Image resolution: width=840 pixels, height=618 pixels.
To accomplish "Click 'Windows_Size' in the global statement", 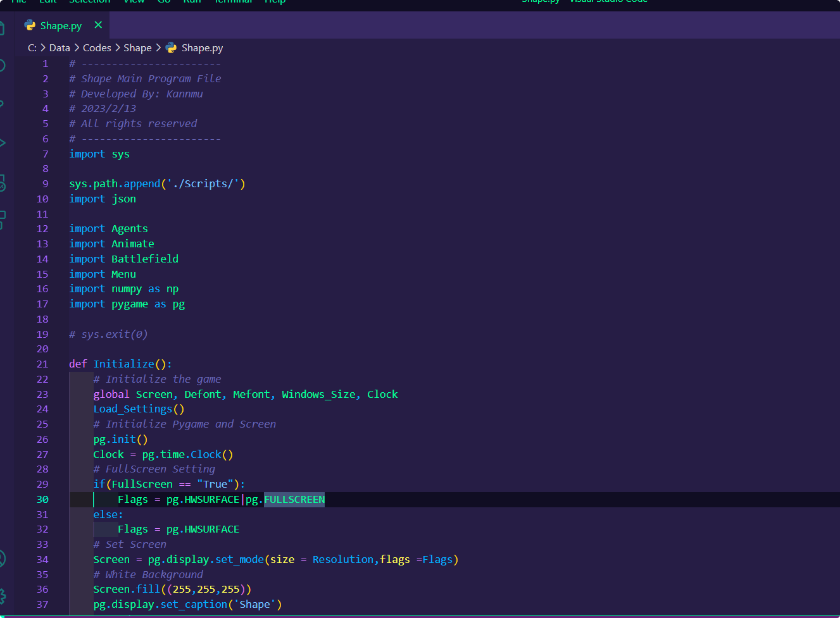I will click(318, 395).
